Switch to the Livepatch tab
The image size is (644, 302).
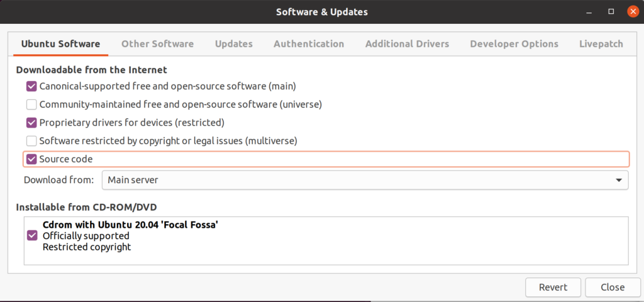coord(601,44)
